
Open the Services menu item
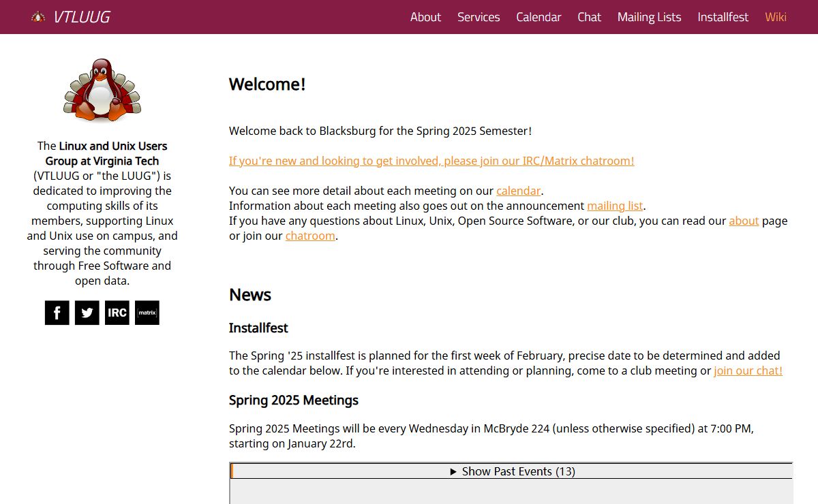[x=479, y=17]
